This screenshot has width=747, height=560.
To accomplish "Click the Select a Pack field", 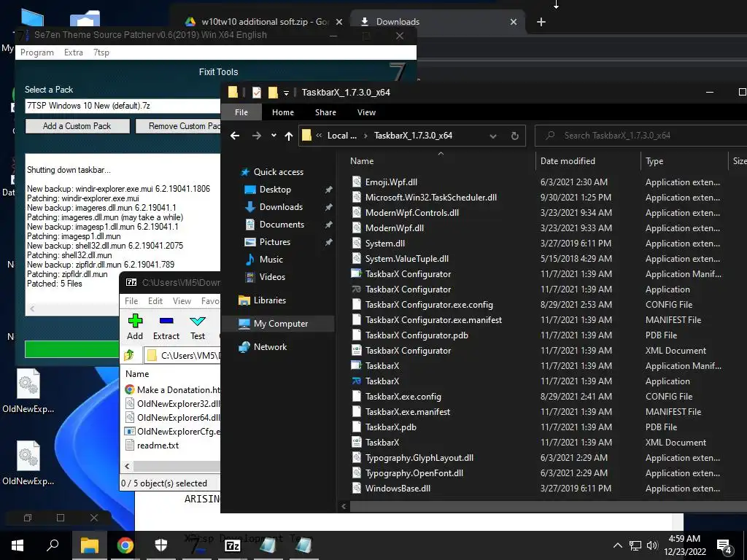I will pos(123,106).
